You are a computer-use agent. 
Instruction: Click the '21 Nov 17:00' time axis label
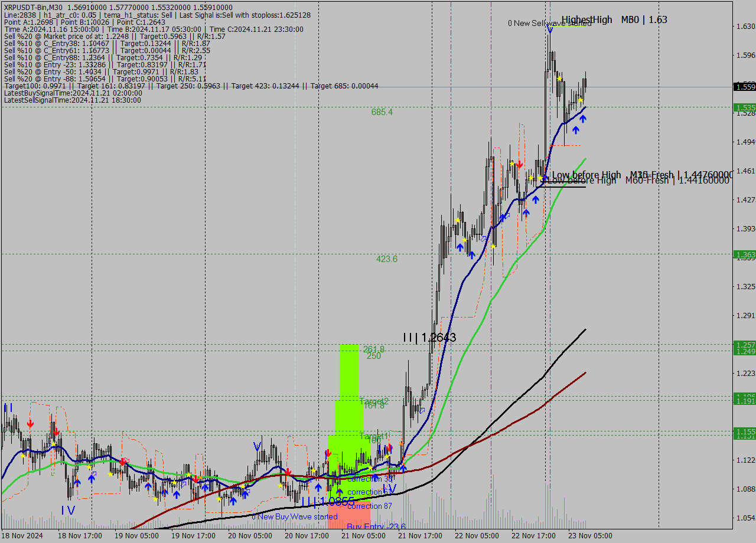pyautogui.click(x=420, y=536)
